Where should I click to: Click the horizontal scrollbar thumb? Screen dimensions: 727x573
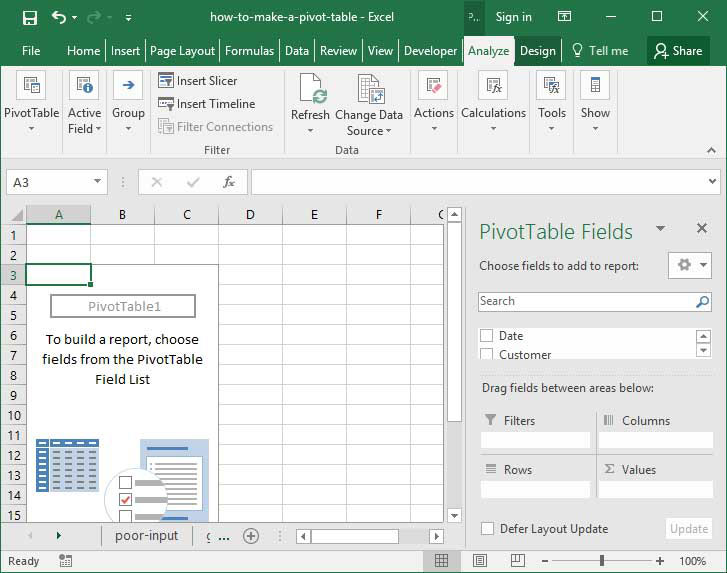point(355,537)
